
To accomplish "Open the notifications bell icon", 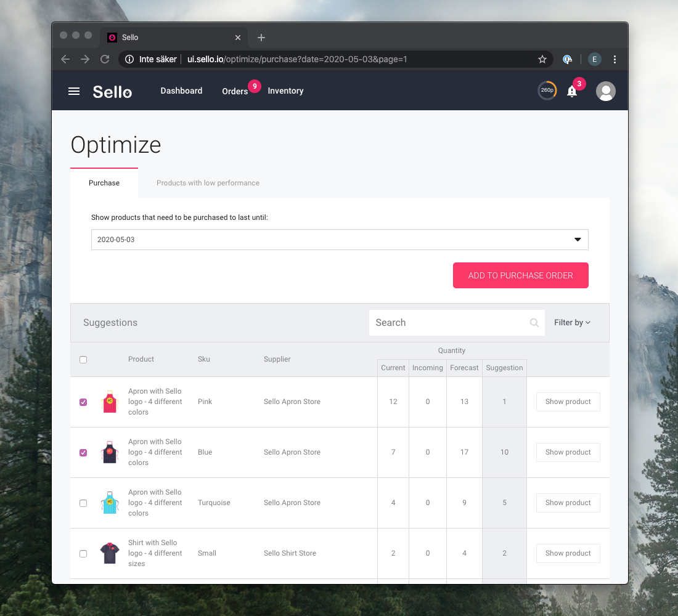I will point(571,91).
